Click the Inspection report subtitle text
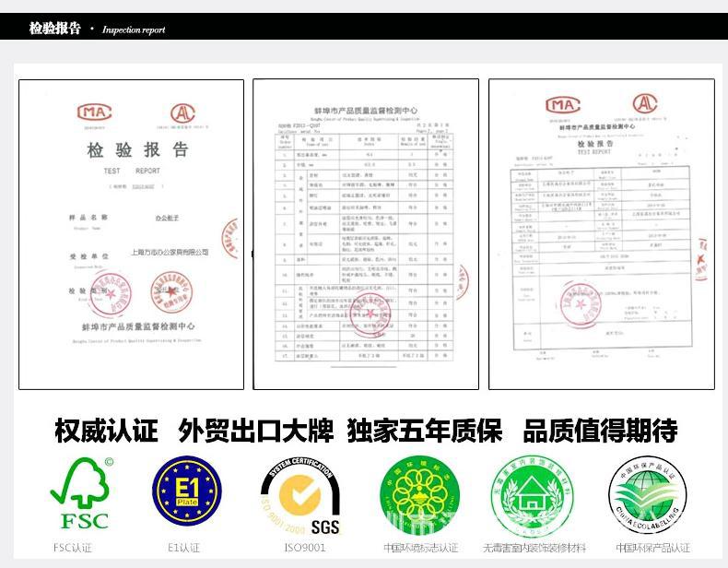This screenshot has height=568, width=728. coord(134,30)
